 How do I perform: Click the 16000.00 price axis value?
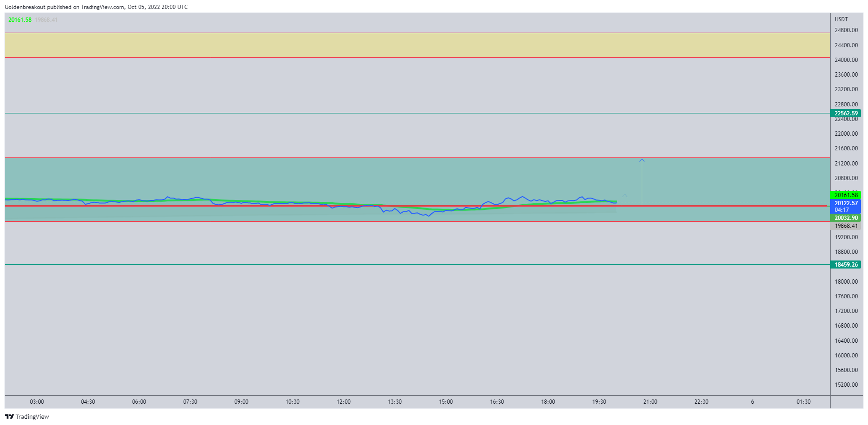[846, 356]
